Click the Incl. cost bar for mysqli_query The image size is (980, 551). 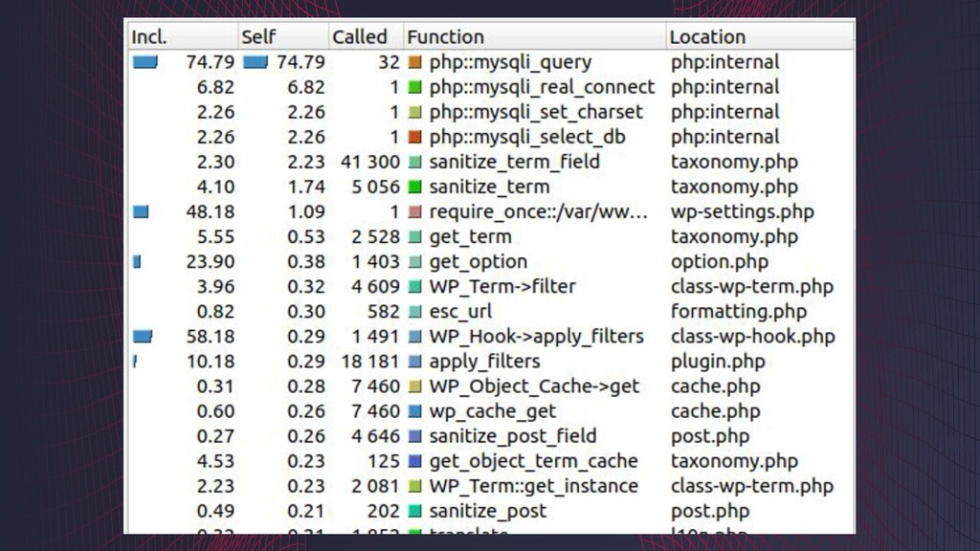pos(145,62)
